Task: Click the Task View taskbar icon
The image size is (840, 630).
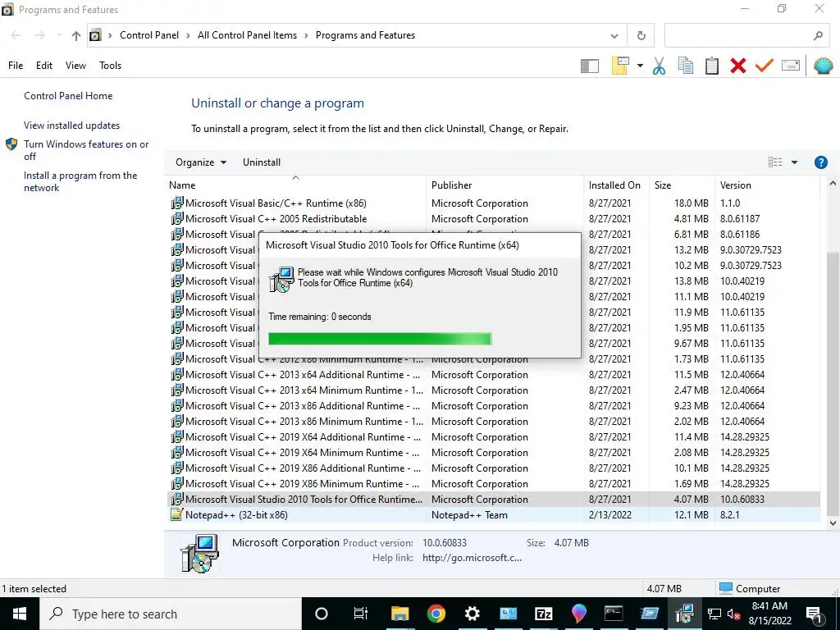Action: (361, 614)
